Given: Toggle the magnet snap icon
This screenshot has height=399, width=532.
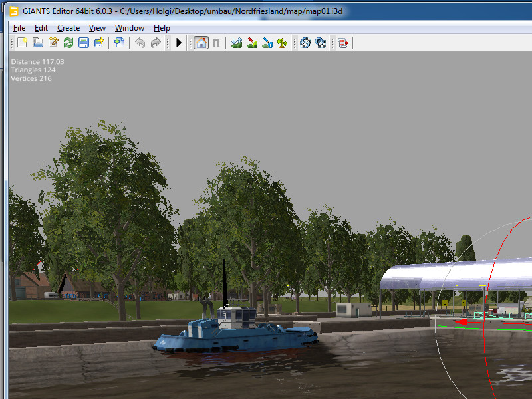Looking at the screenshot, I should pos(216,43).
